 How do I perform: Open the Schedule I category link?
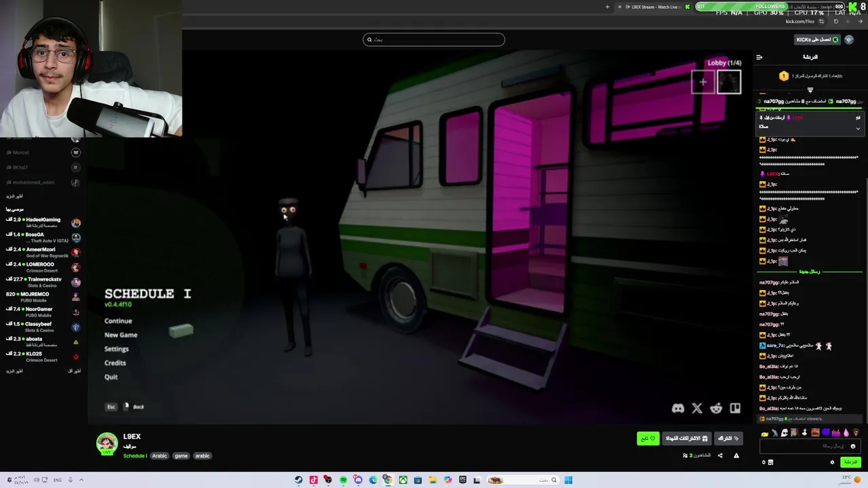(x=134, y=455)
